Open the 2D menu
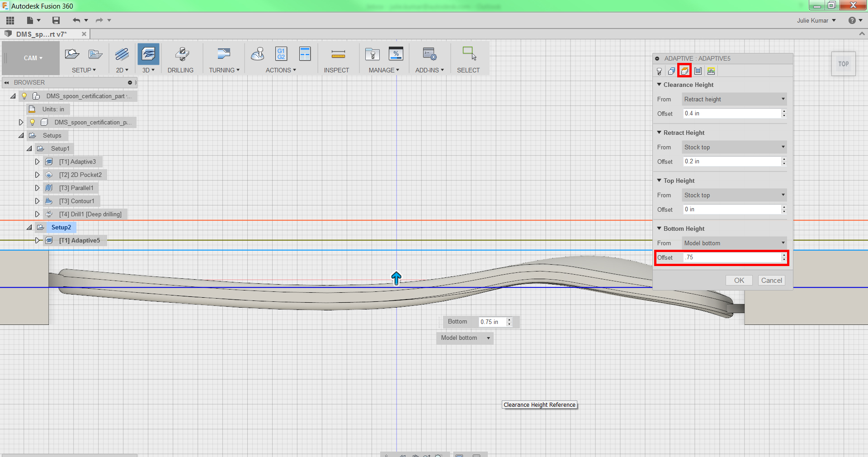Screen dimensions: 868x457 (122, 70)
